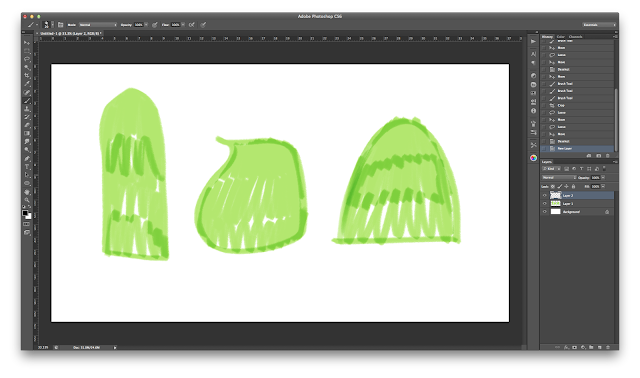This screenshot has height=378, width=640.
Task: Expand the Essentials workspace switcher
Action: pyautogui.click(x=599, y=25)
